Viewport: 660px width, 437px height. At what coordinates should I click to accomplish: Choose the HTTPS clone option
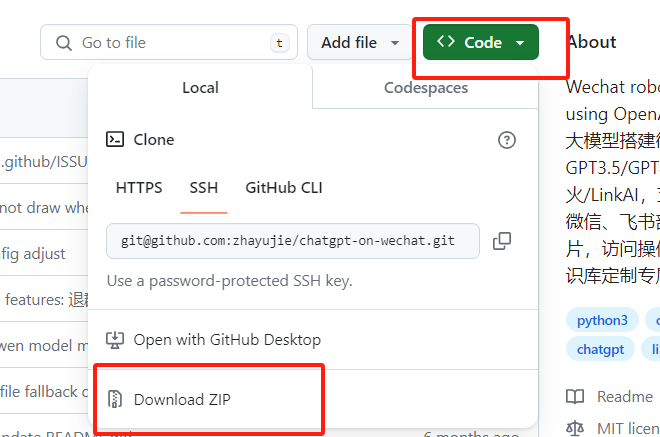(x=139, y=188)
